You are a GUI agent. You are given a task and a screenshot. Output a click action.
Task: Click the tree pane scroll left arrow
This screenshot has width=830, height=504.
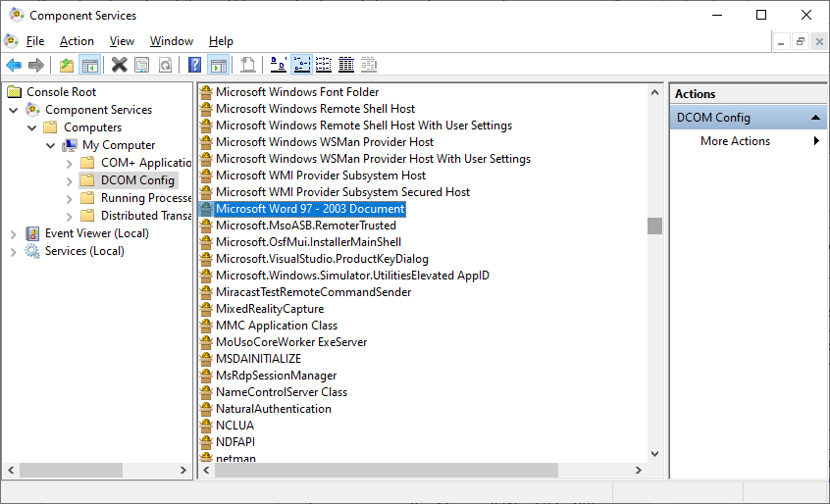coord(11,470)
